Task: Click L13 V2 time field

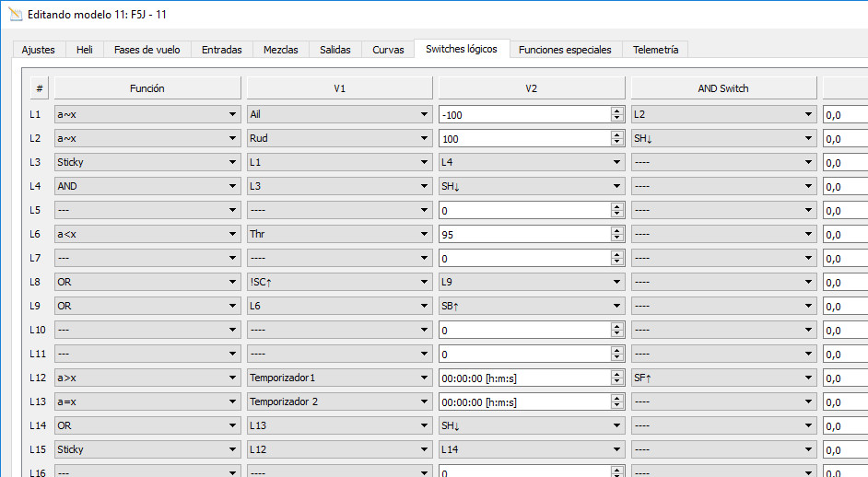Action: click(x=523, y=402)
